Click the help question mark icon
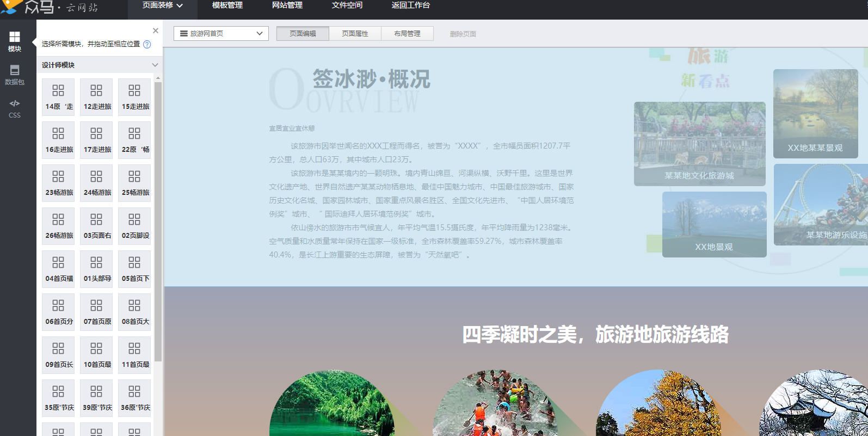This screenshot has height=436, width=868. click(147, 44)
